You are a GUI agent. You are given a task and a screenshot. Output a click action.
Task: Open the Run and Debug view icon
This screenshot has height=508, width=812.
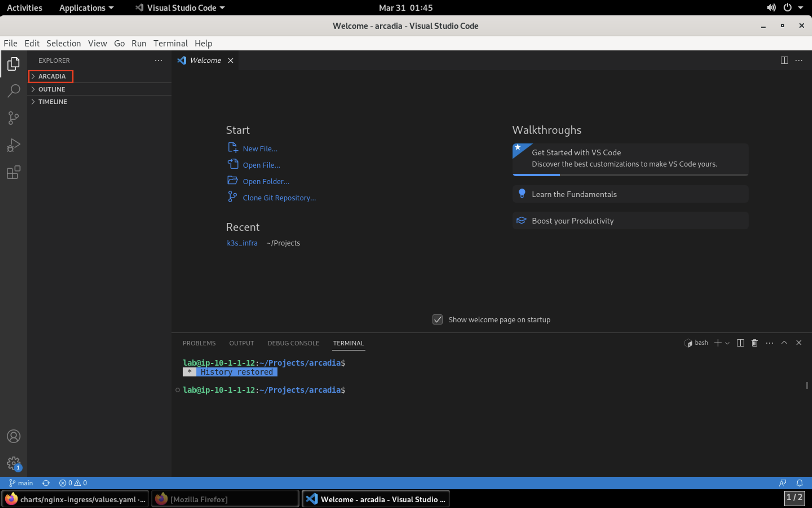point(14,145)
